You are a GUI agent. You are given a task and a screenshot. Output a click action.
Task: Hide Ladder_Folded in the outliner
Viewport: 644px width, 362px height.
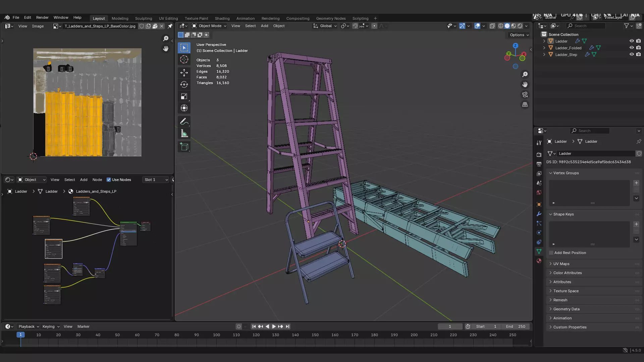(x=632, y=48)
